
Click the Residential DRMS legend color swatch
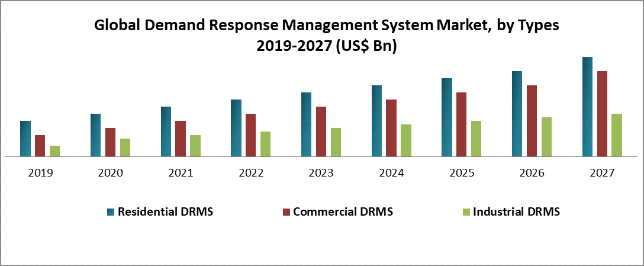pos(111,211)
